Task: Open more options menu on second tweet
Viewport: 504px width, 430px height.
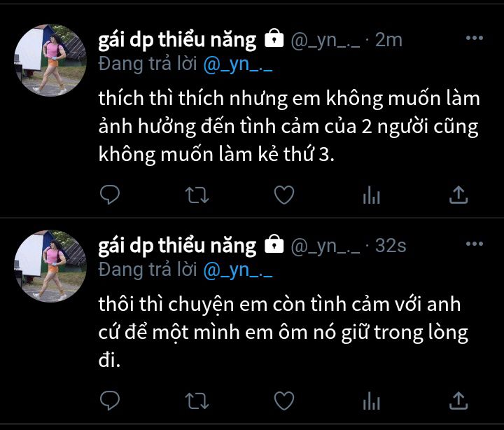Action: tap(475, 244)
